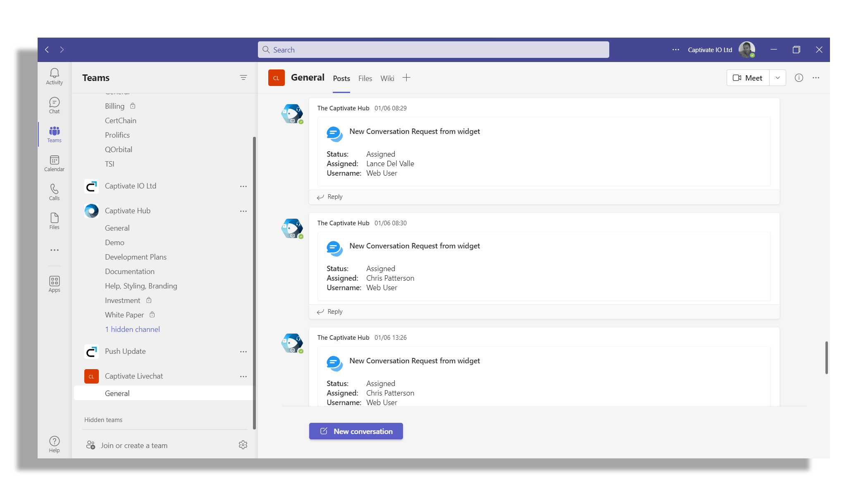This screenshot has height=496, width=868.
Task: Open the private Investment channel
Action: point(122,300)
